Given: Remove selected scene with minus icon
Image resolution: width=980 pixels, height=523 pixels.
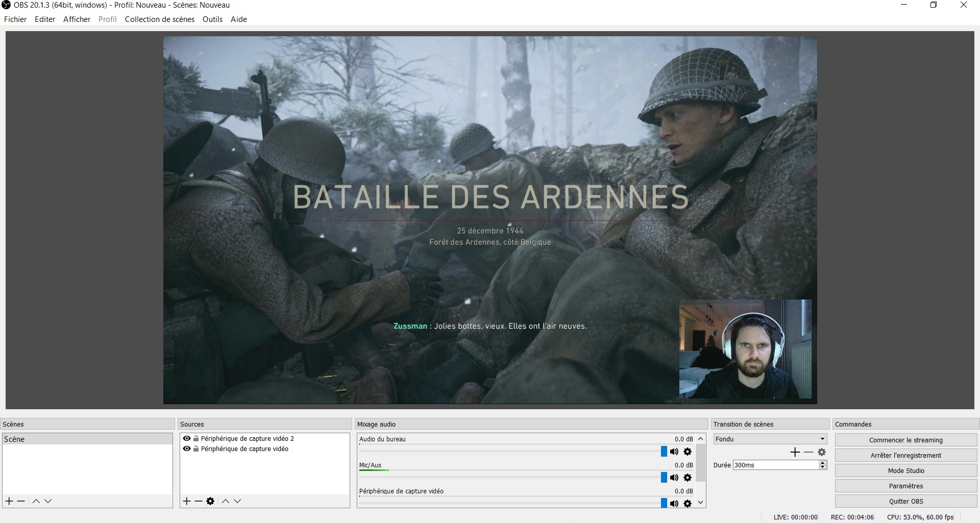Looking at the screenshot, I should [21, 501].
